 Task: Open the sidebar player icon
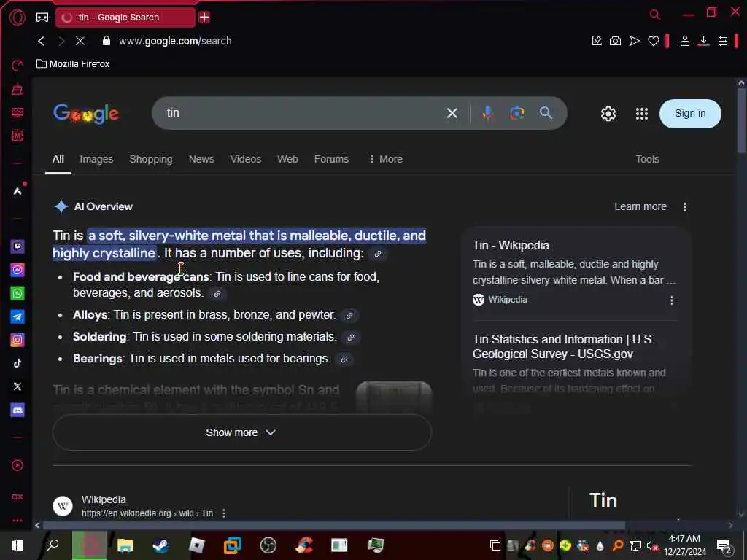point(18,465)
